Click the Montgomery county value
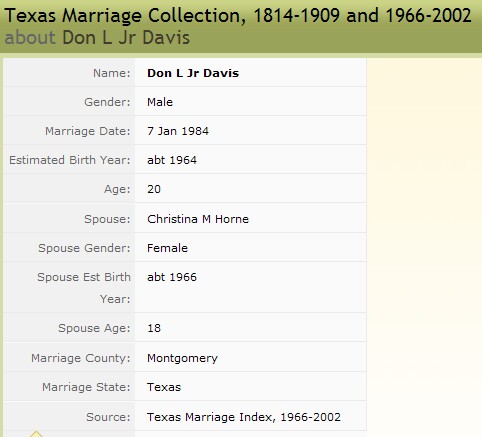 click(x=182, y=358)
